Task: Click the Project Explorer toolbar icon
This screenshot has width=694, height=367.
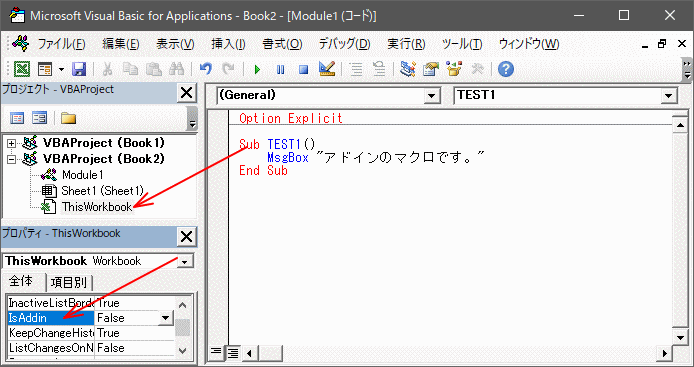Action: 407,69
